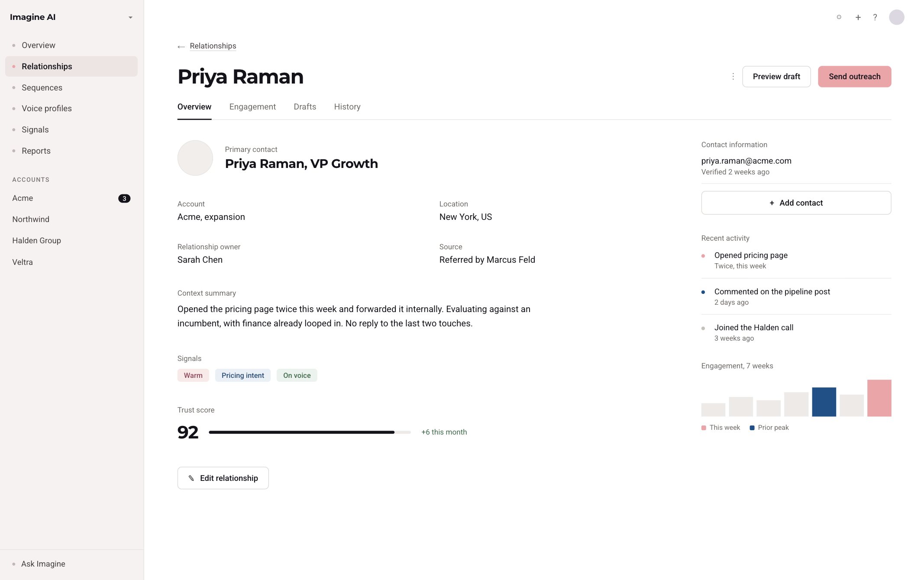Screen dimensions: 924x580
Task: Follow the Relationships breadcrumb link
Action: click(x=213, y=46)
